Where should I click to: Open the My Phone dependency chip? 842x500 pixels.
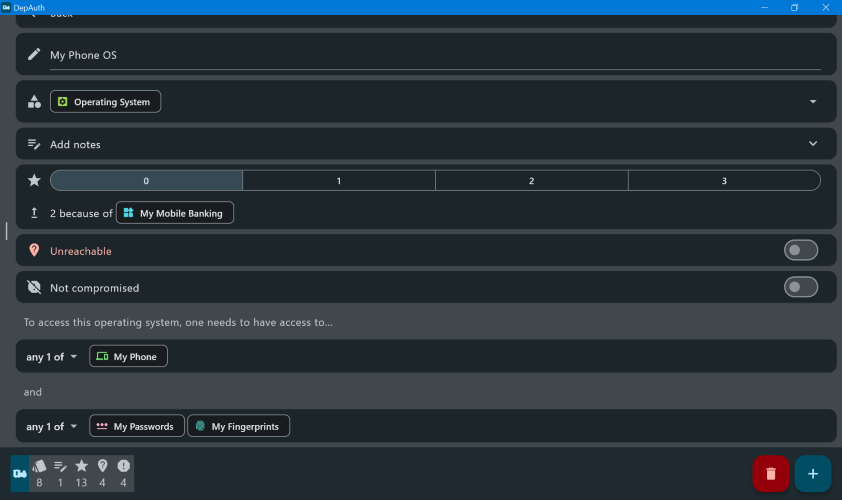[128, 356]
